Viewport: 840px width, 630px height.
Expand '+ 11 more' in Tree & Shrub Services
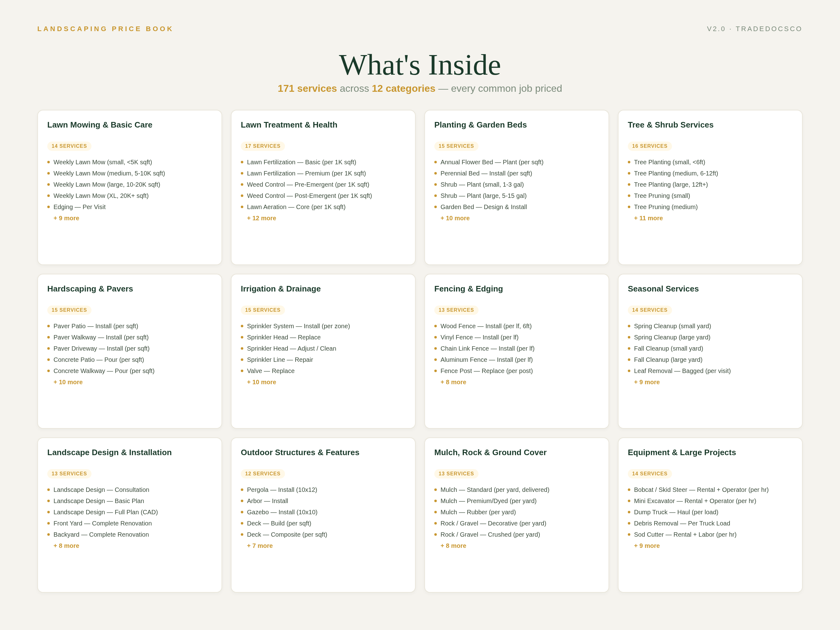point(648,218)
